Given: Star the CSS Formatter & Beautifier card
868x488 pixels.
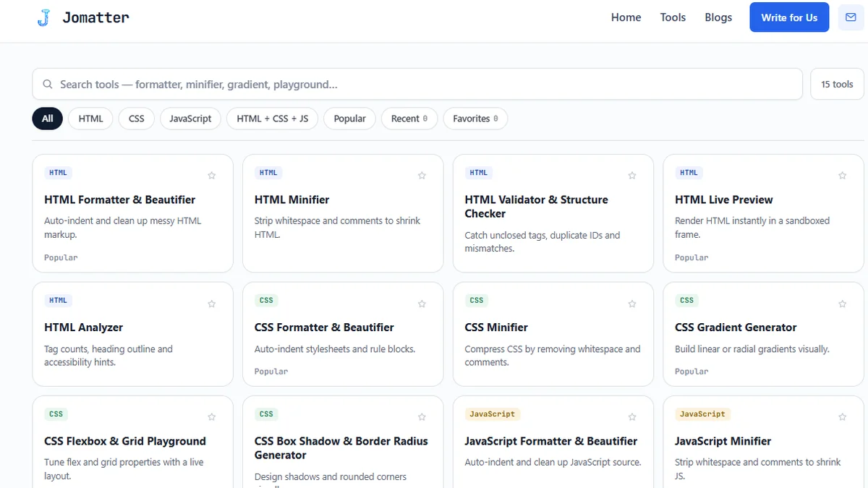Looking at the screenshot, I should coord(422,304).
